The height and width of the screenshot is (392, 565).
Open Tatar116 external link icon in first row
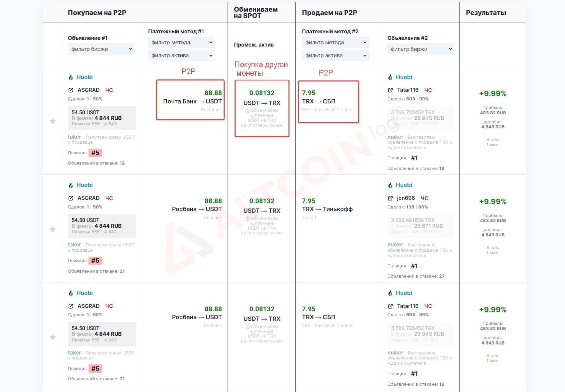[390, 90]
